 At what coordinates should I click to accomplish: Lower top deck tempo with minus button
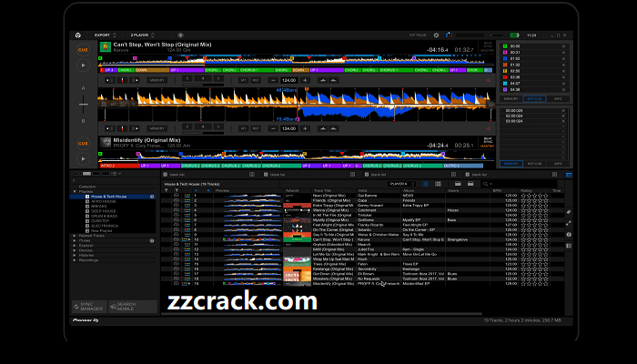(x=273, y=80)
